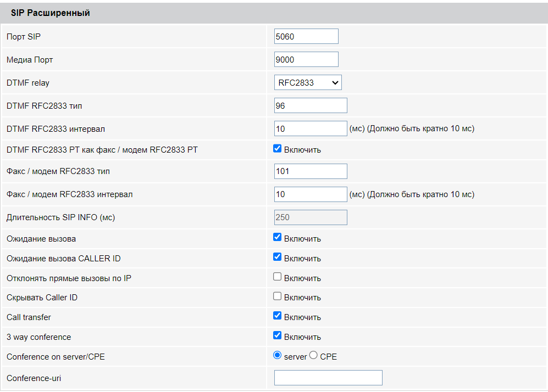548x392 pixels.
Task: Enable Отклонять прямые вызовы по IP
Action: (x=278, y=277)
